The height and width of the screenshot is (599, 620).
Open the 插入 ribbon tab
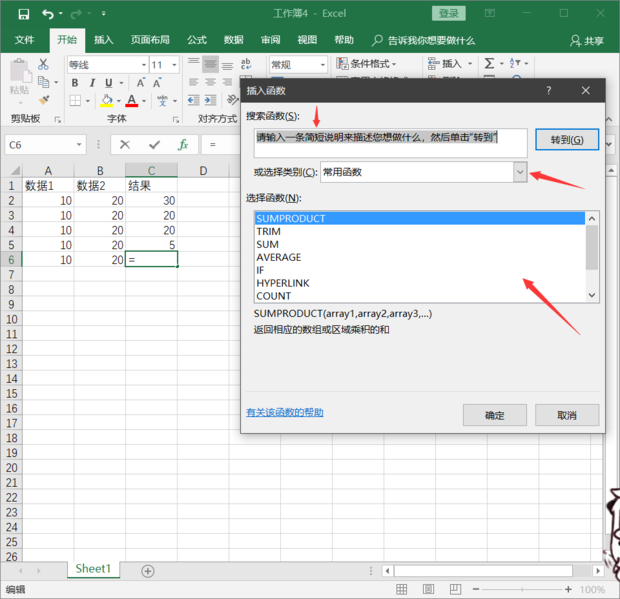(103, 41)
